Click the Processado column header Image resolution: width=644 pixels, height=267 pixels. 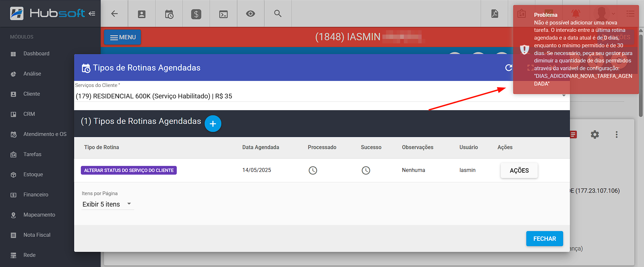click(x=322, y=147)
